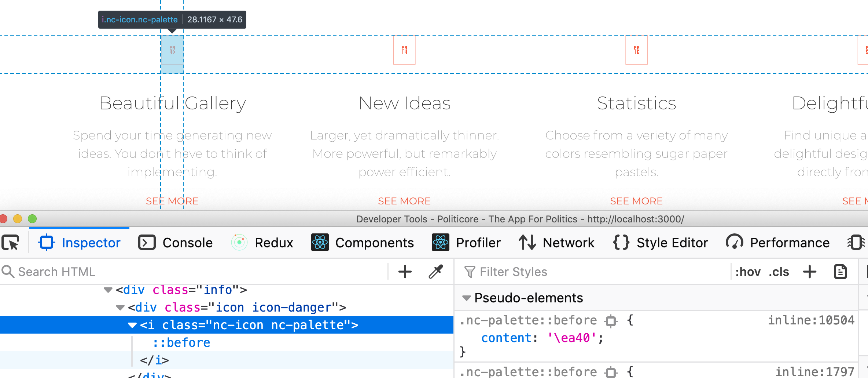Click SEE MORE under Beautiful Gallery
868x378 pixels.
[x=172, y=201]
